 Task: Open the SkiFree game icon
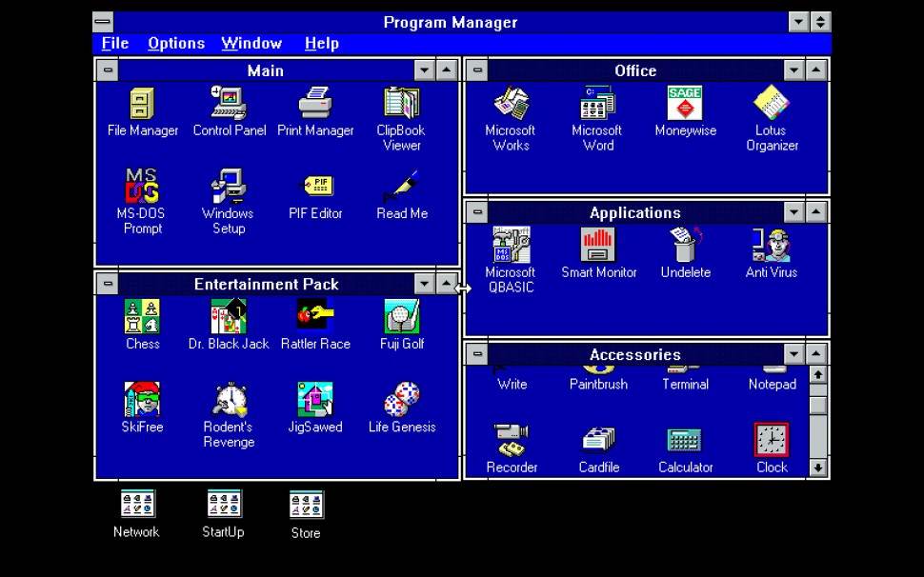coord(142,400)
